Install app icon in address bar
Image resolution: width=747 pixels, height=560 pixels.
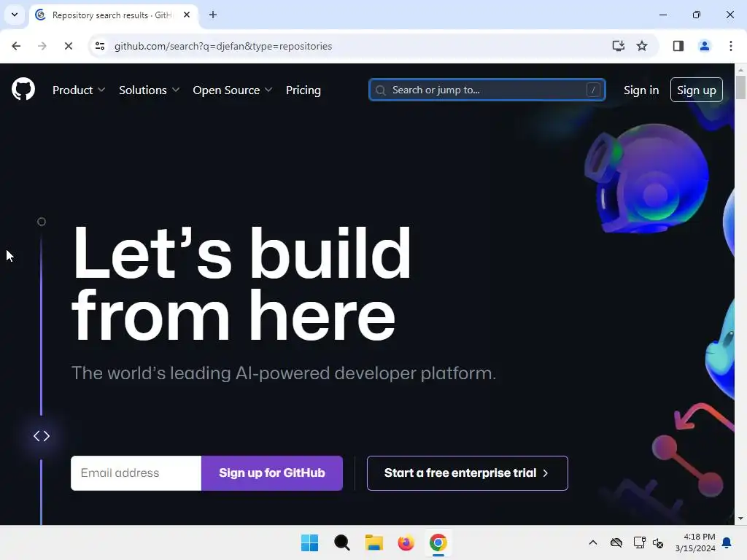pos(618,46)
